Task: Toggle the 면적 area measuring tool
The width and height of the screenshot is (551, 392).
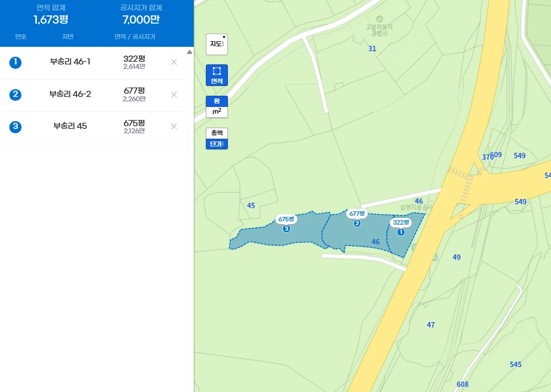Action: [217, 75]
